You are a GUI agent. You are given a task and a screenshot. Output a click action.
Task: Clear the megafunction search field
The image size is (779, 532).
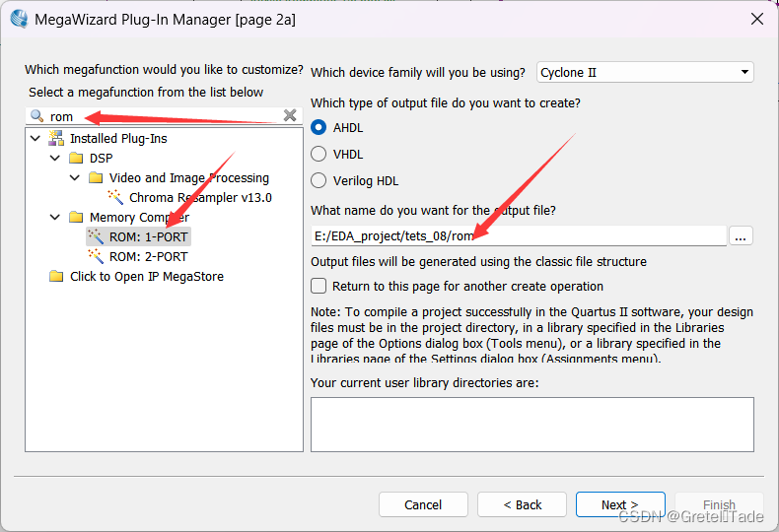[x=290, y=115]
